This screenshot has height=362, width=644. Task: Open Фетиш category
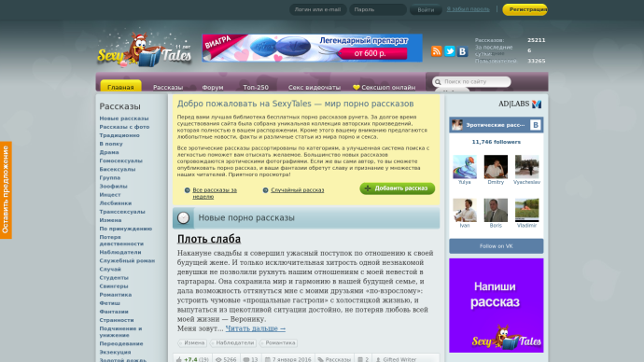click(109, 303)
